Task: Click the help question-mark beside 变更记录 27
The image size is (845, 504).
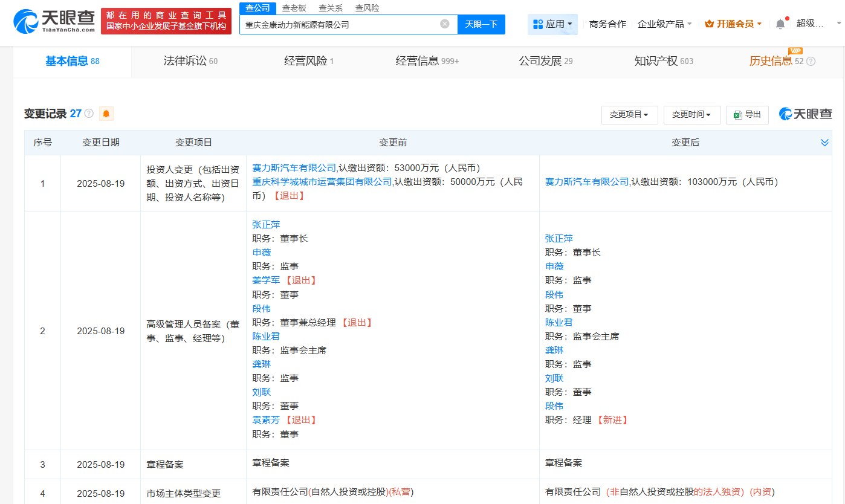Action: [89, 114]
